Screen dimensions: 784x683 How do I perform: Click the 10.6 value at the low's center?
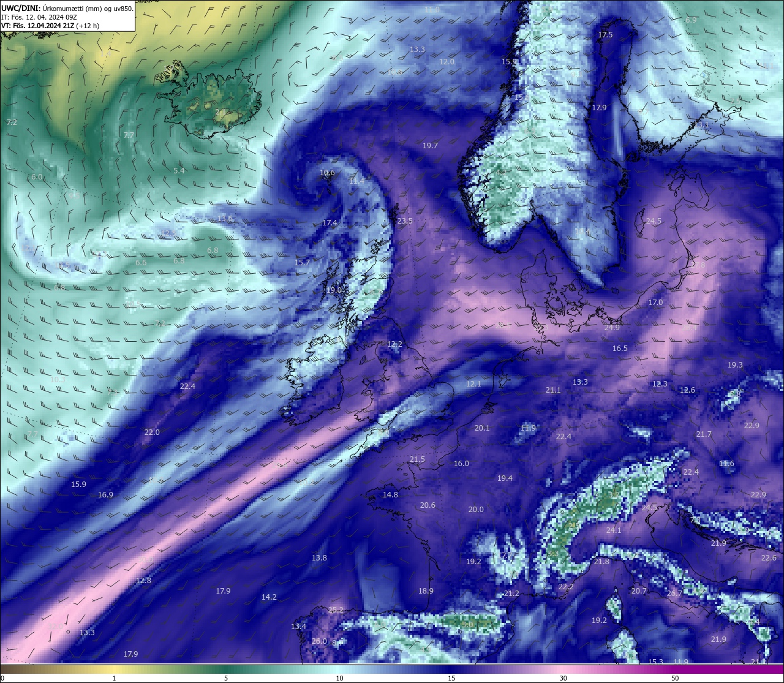[328, 173]
